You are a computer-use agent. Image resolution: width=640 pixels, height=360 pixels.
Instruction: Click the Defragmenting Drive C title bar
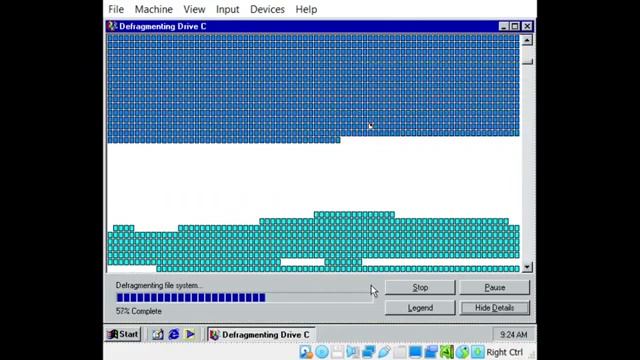[x=320, y=26]
